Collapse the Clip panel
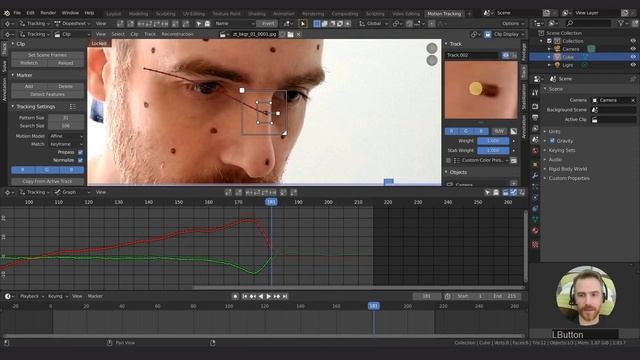Viewport: 640px width, 360px height. pos(13,44)
